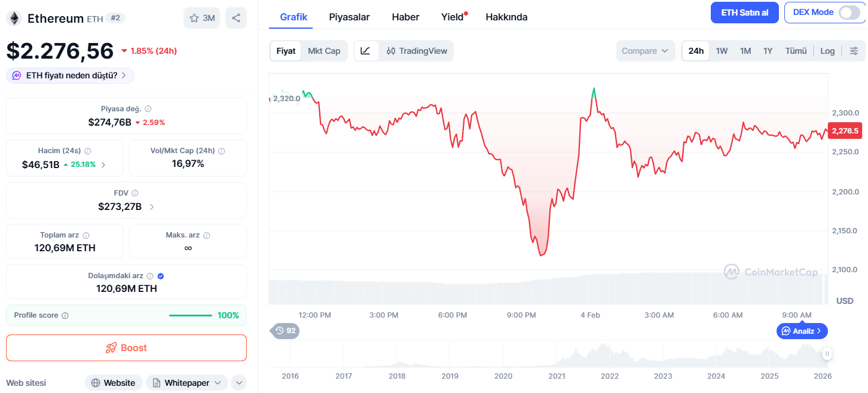Click 2024 on the range navigator
The width and height of the screenshot is (868, 393).
[716, 376]
